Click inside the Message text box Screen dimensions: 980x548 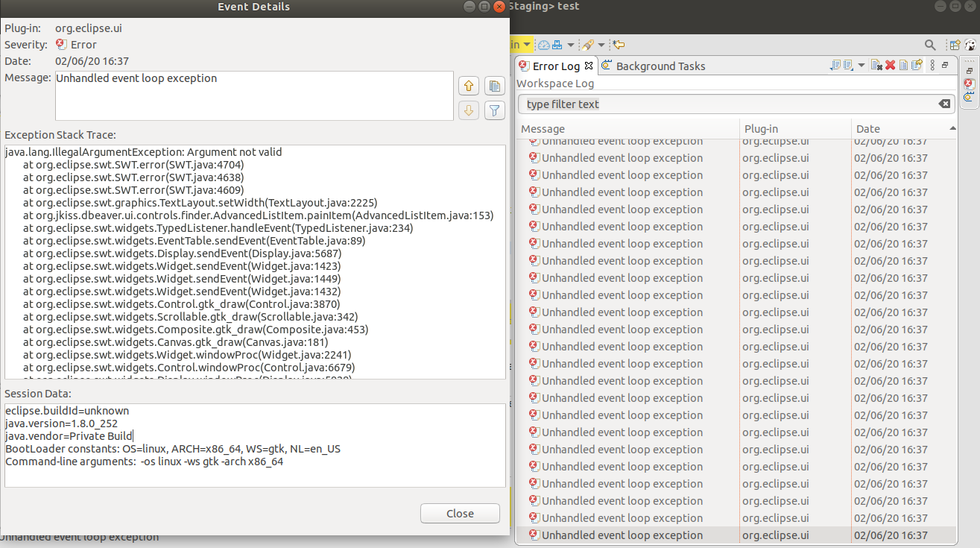pos(254,95)
